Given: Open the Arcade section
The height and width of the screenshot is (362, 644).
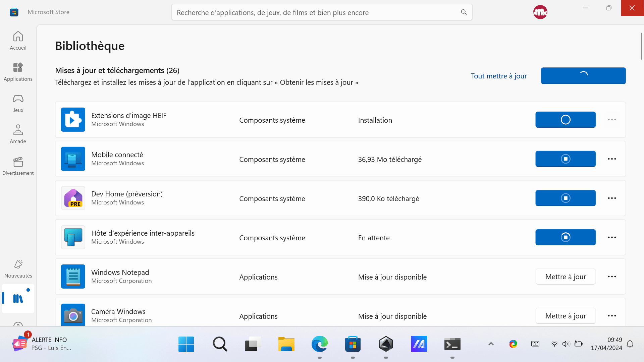Looking at the screenshot, I should (18, 134).
